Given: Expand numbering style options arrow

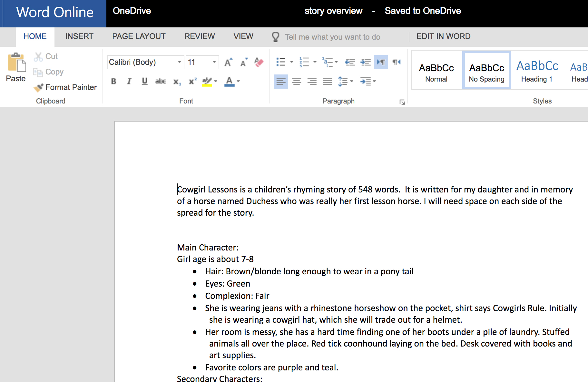Looking at the screenshot, I should tap(315, 62).
